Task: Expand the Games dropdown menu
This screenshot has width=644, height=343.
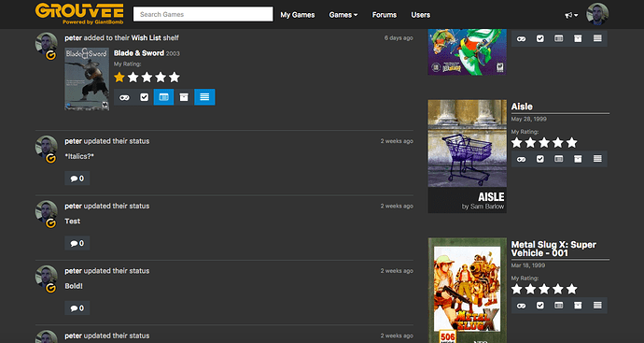Action: [343, 15]
